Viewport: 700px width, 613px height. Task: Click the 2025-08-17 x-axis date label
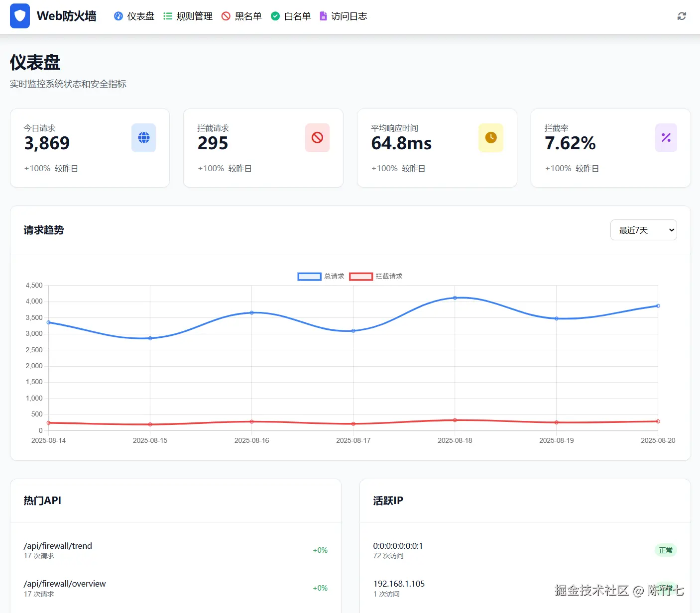(353, 440)
